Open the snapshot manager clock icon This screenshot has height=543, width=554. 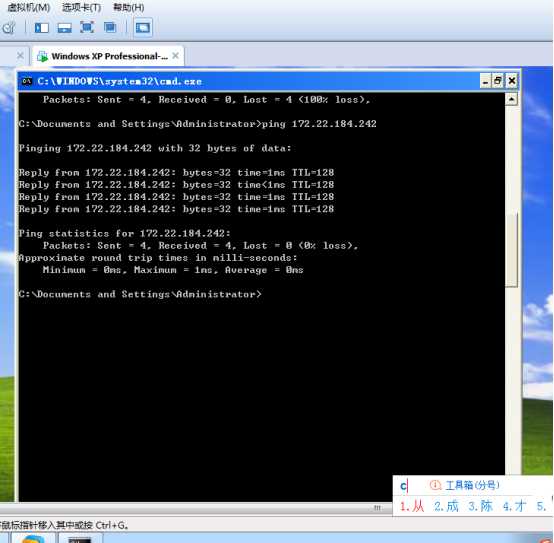click(9, 28)
